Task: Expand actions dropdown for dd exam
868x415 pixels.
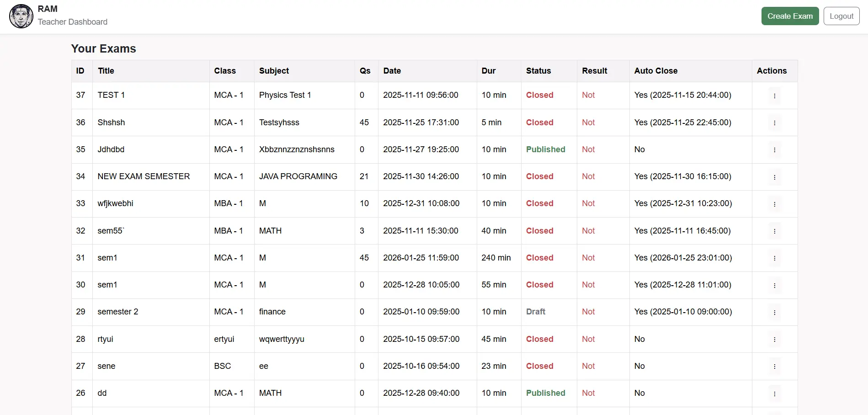Action: click(774, 394)
